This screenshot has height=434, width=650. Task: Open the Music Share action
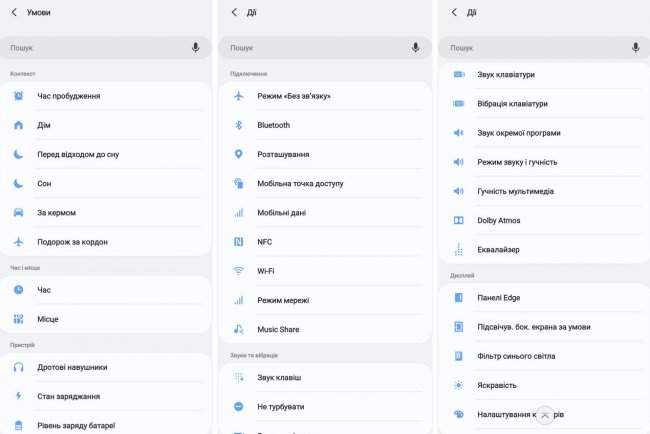point(278,329)
